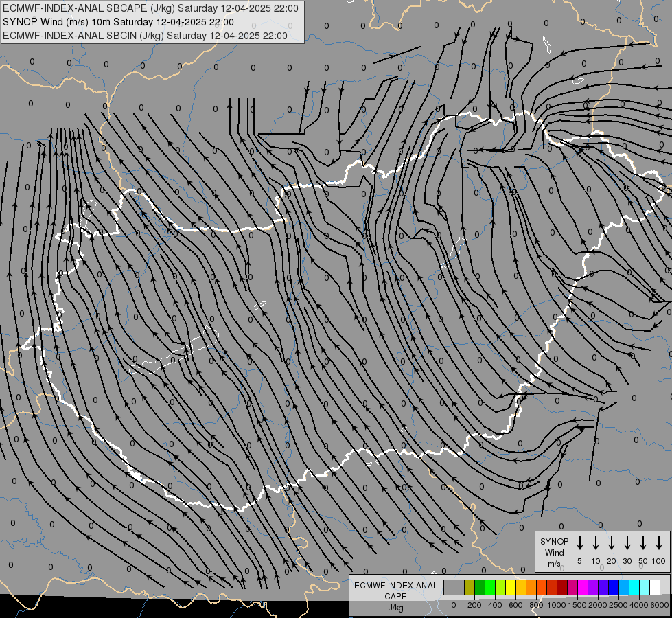Click the 1500 value on CAPE scale
This screenshot has height=618, width=672.
tap(577, 605)
